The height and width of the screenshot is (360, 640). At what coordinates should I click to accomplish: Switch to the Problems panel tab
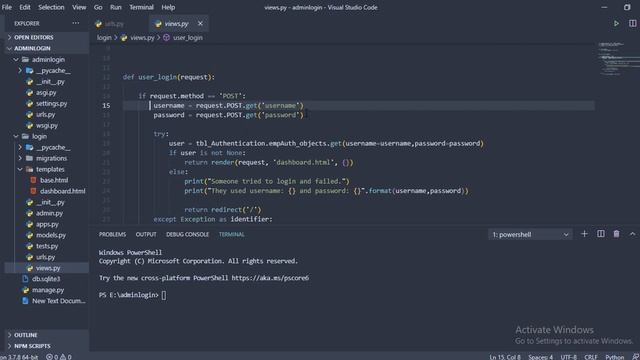(112, 234)
